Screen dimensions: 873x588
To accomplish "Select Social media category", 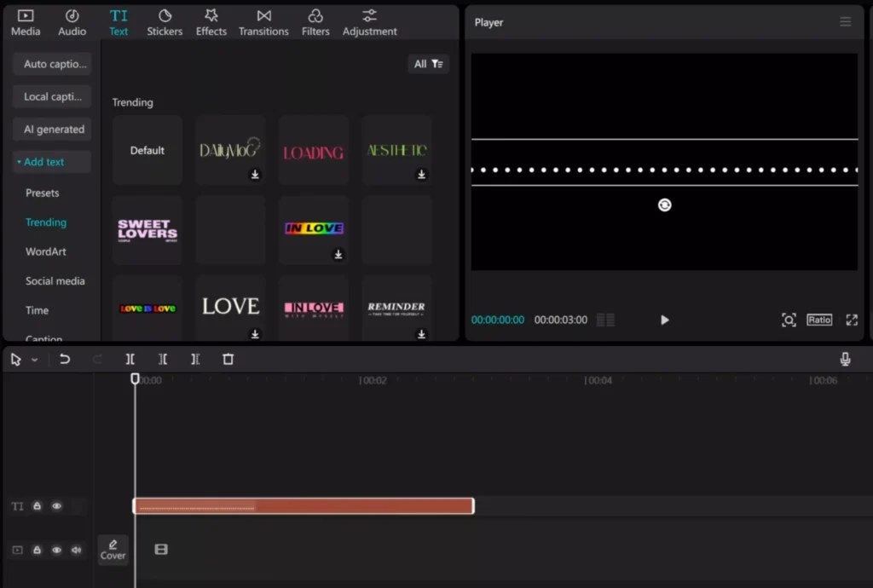I will click(55, 281).
